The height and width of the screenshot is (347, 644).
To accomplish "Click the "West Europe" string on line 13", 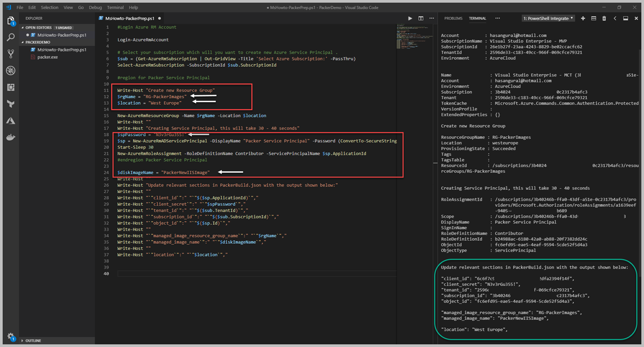I will click(165, 103).
